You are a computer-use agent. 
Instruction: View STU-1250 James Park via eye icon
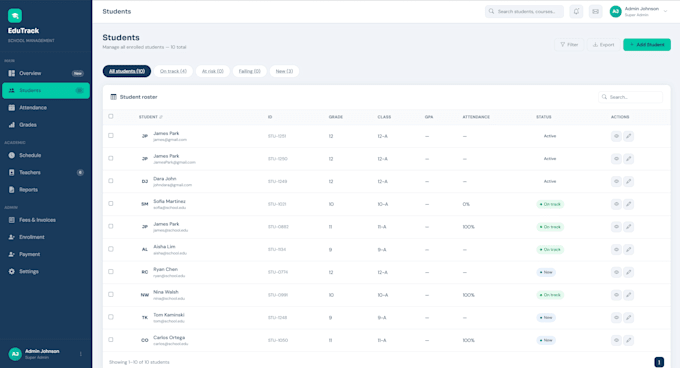[x=616, y=159]
